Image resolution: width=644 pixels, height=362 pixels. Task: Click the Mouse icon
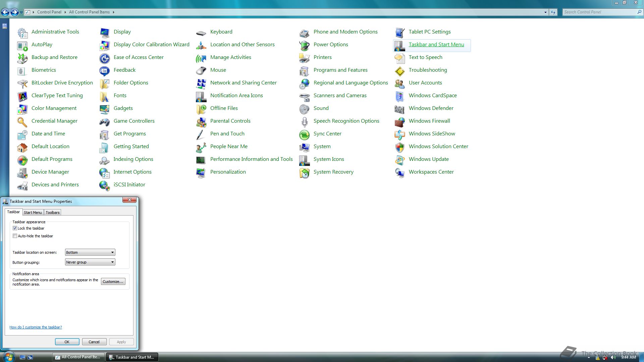[201, 71]
